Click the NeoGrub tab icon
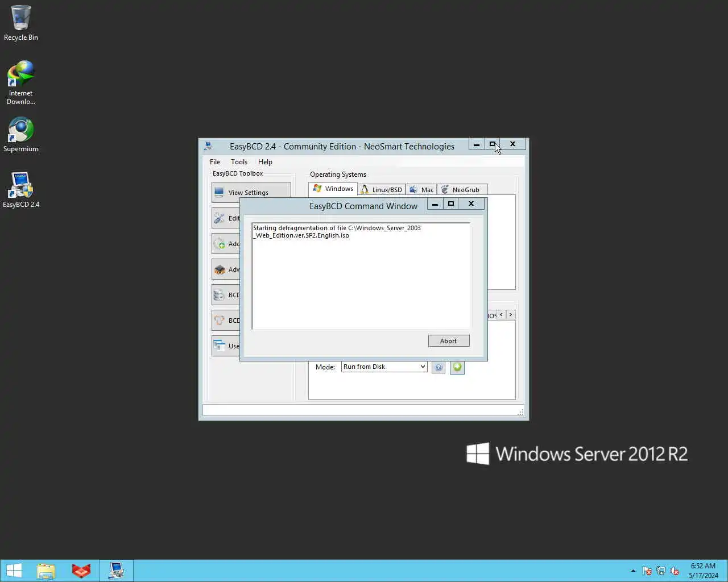 (x=445, y=189)
